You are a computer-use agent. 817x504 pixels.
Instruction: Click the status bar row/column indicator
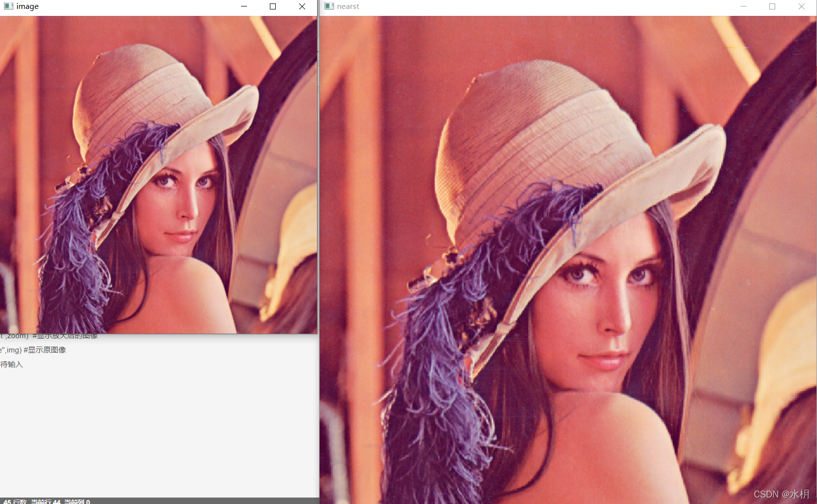click(x=47, y=501)
